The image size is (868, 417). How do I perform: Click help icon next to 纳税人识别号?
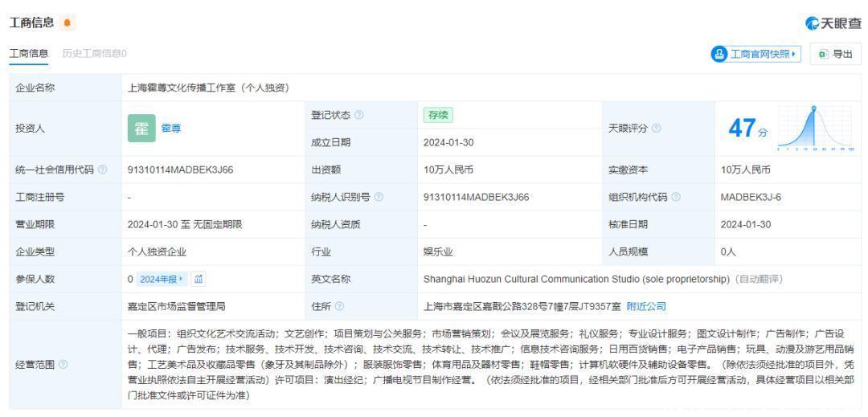pos(379,197)
